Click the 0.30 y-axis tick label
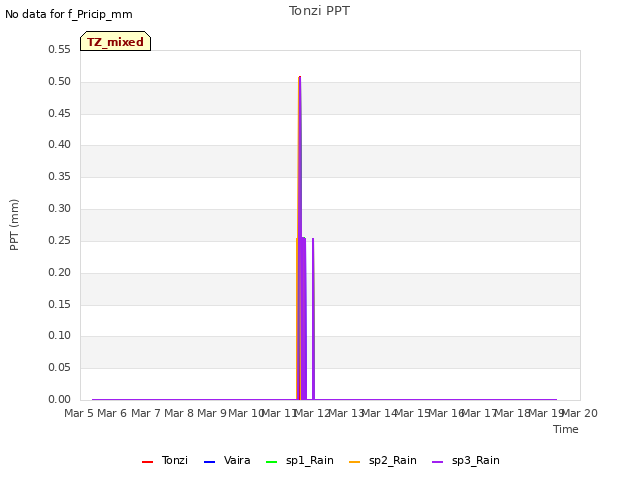Viewport: 640px width, 480px height. [x=59, y=208]
